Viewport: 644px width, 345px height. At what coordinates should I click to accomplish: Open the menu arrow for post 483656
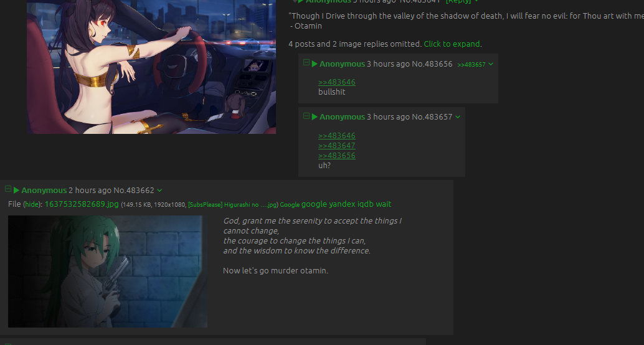pos(490,64)
